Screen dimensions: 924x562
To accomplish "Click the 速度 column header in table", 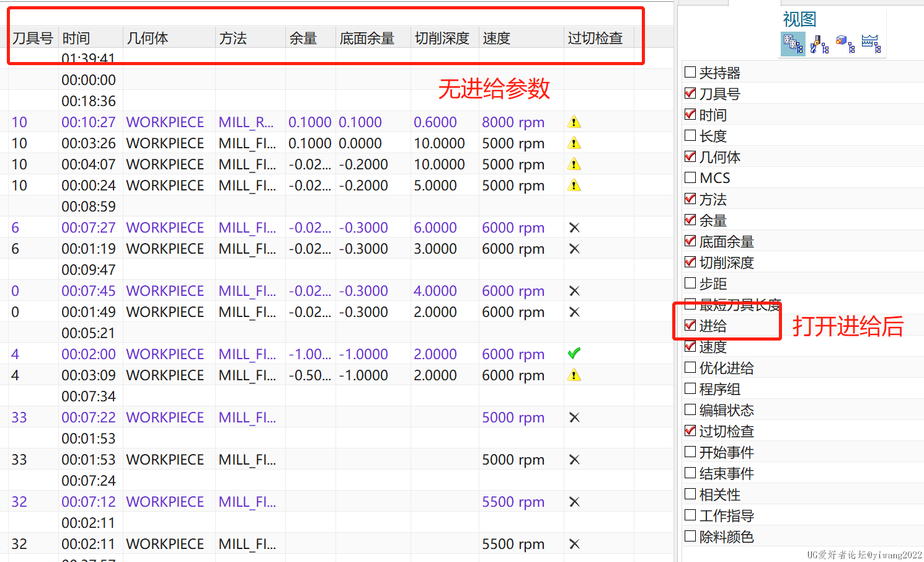I will tap(522, 38).
